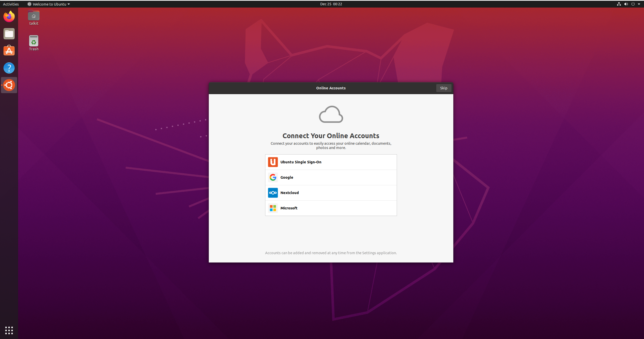
Task: Click the volume speaker icon
Action: (626, 4)
